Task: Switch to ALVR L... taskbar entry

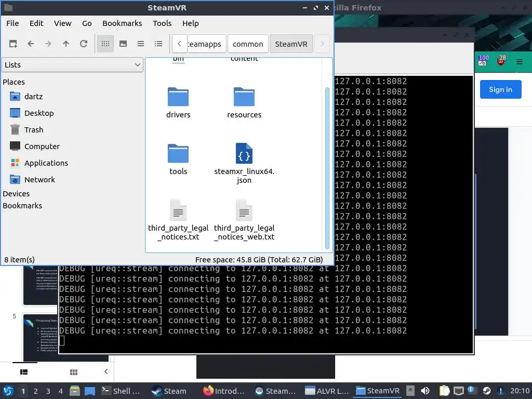Action: [x=326, y=391]
